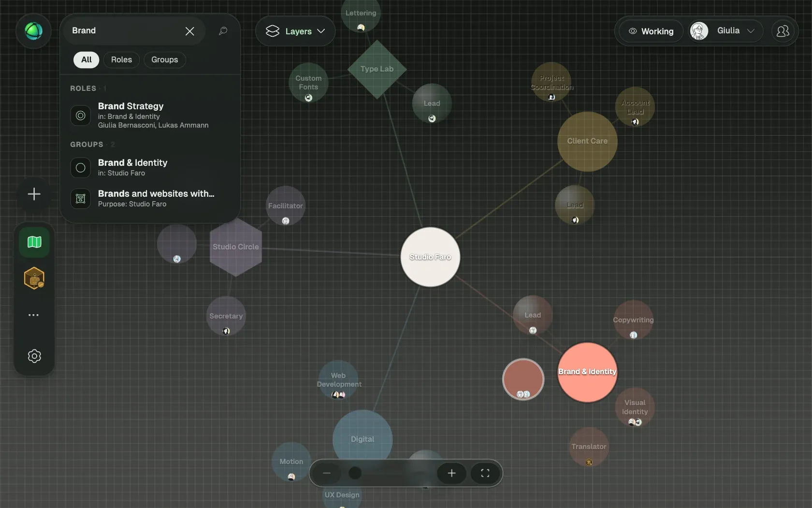This screenshot has width=812, height=508.
Task: Click the fit to screen icon
Action: [x=485, y=473]
